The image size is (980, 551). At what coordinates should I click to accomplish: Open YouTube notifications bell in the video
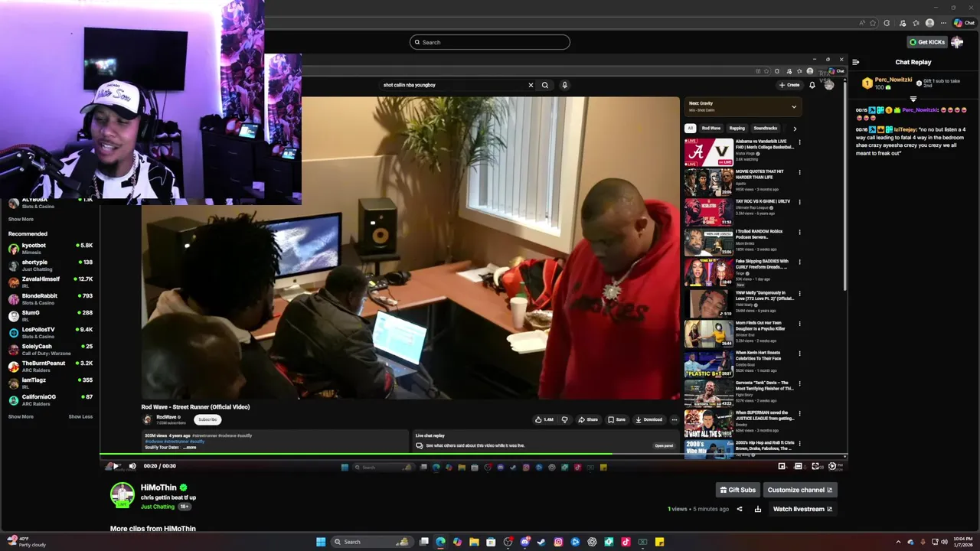tap(812, 85)
